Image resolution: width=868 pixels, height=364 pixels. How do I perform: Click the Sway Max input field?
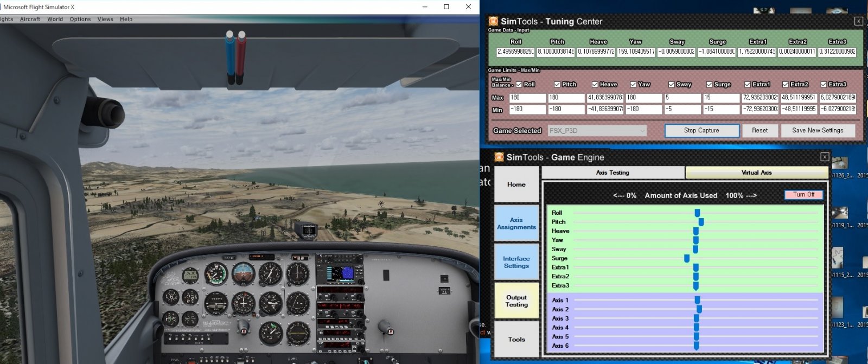682,98
